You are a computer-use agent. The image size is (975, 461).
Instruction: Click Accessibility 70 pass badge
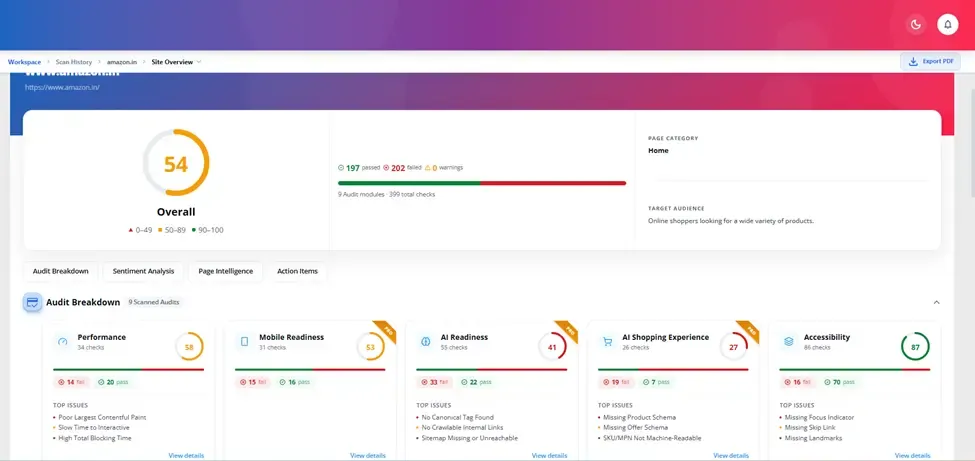[x=839, y=382]
